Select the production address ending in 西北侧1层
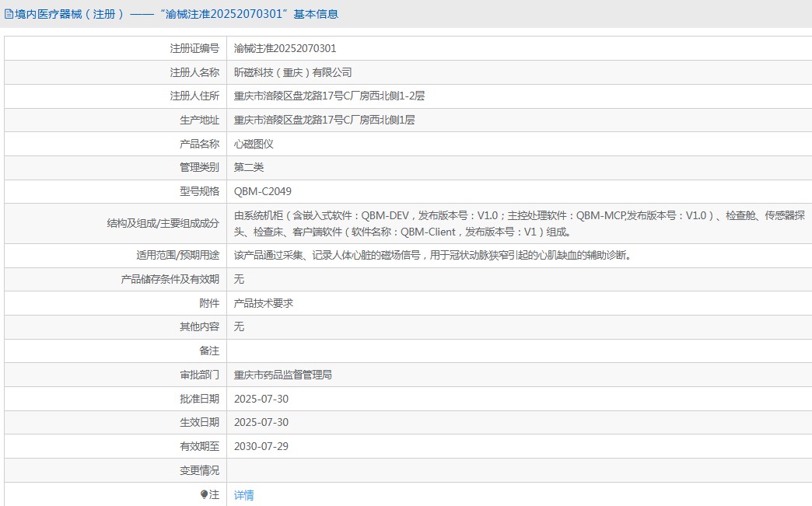Viewport: 812px width, 506px height. coord(324,120)
